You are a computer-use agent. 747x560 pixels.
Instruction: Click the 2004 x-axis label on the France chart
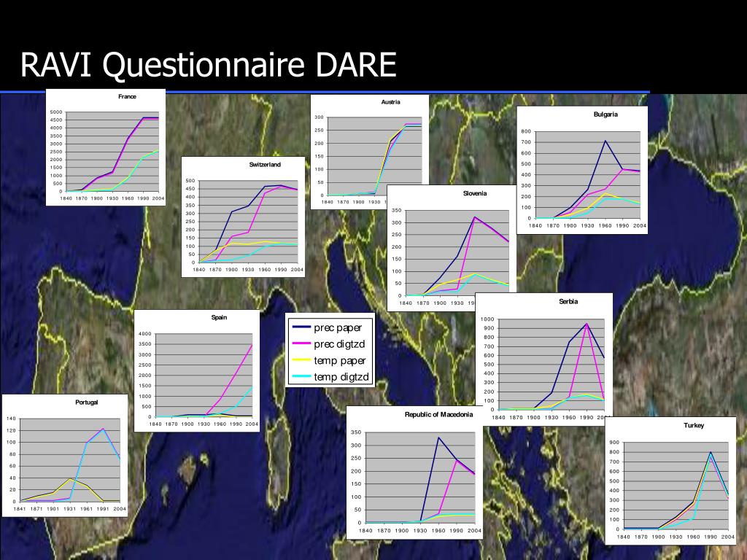[x=158, y=198]
